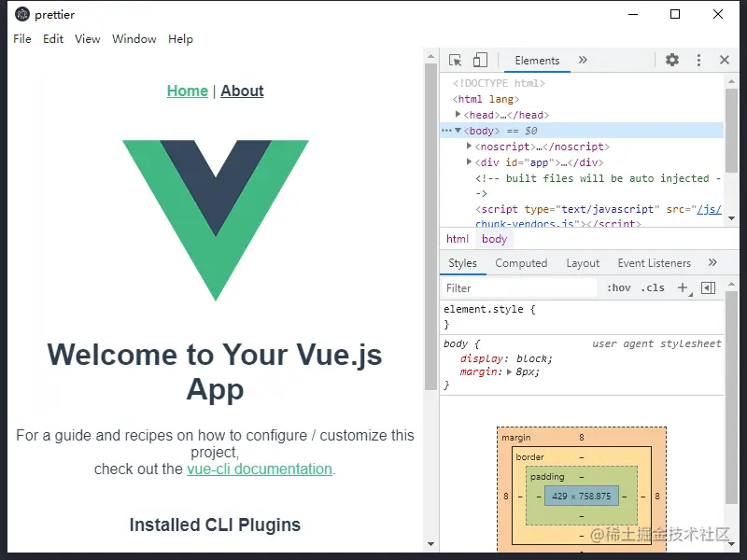
Task: Switch to the Layout tab
Action: (x=583, y=263)
